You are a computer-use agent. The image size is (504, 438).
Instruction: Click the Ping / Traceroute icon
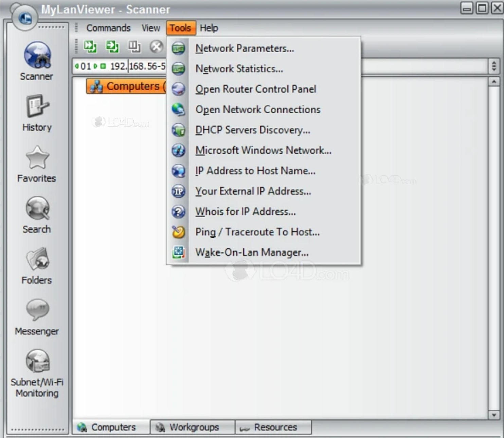point(178,232)
